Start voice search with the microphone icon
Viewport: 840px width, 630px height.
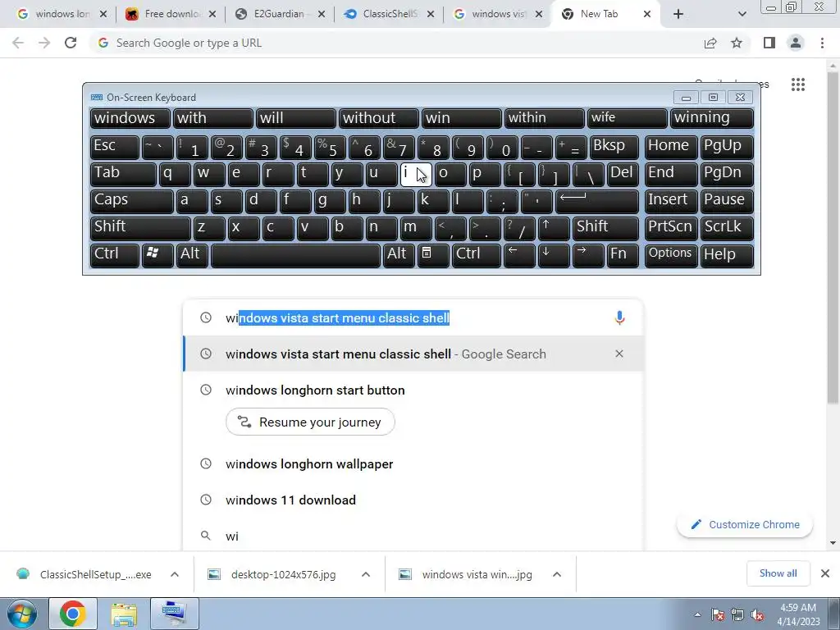coord(619,317)
